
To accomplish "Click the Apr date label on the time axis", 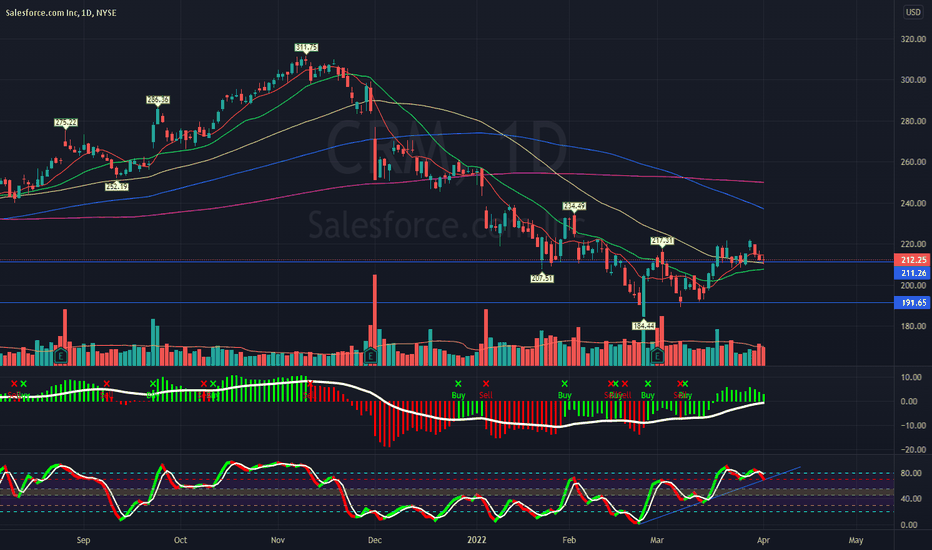I will [x=763, y=540].
